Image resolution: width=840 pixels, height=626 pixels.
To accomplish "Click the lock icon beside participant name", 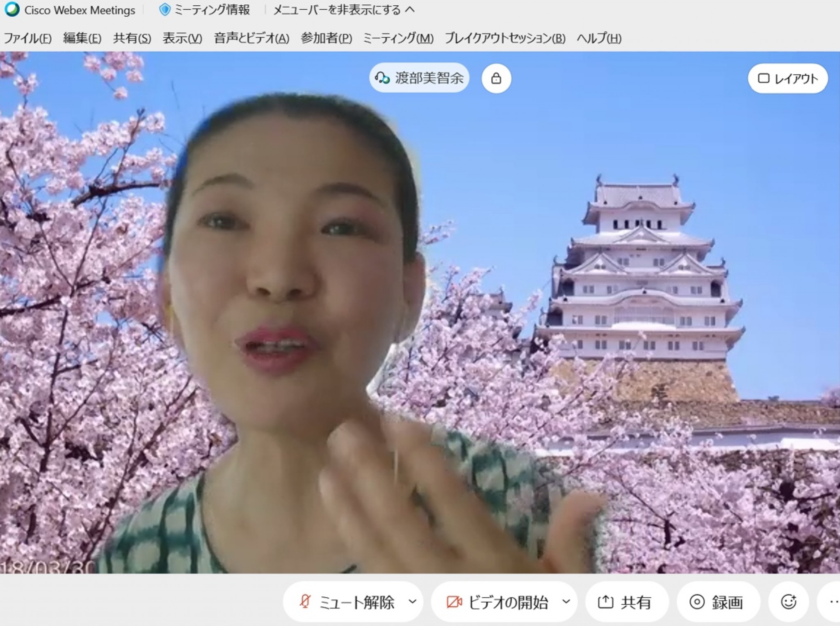I will 496,78.
